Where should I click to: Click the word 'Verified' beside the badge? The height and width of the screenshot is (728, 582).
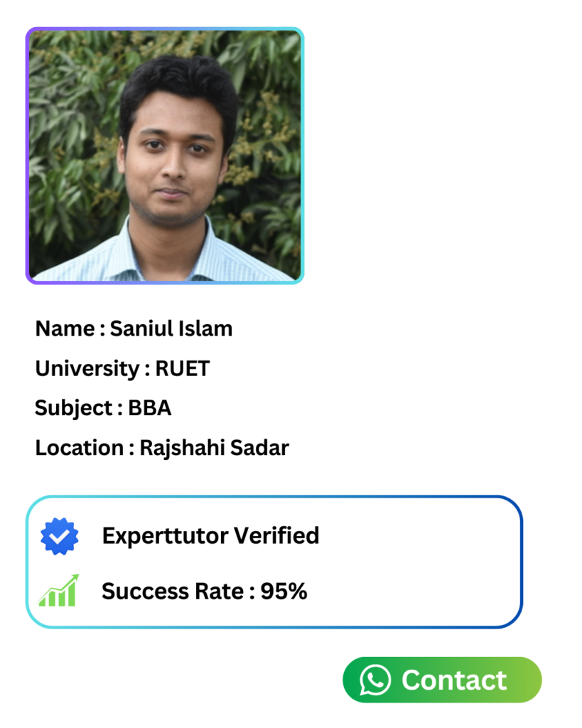[x=275, y=535]
